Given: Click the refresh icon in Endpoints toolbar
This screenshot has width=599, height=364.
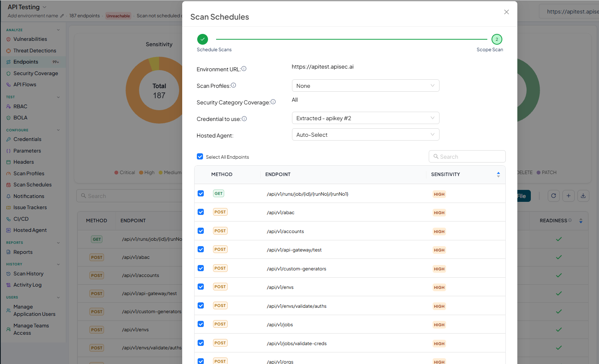Looking at the screenshot, I should pos(554,196).
